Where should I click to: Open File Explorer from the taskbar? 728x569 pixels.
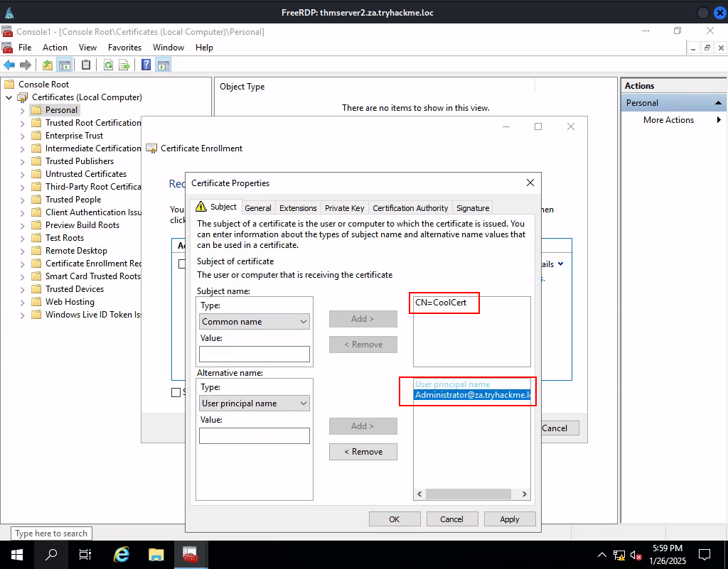tap(156, 555)
